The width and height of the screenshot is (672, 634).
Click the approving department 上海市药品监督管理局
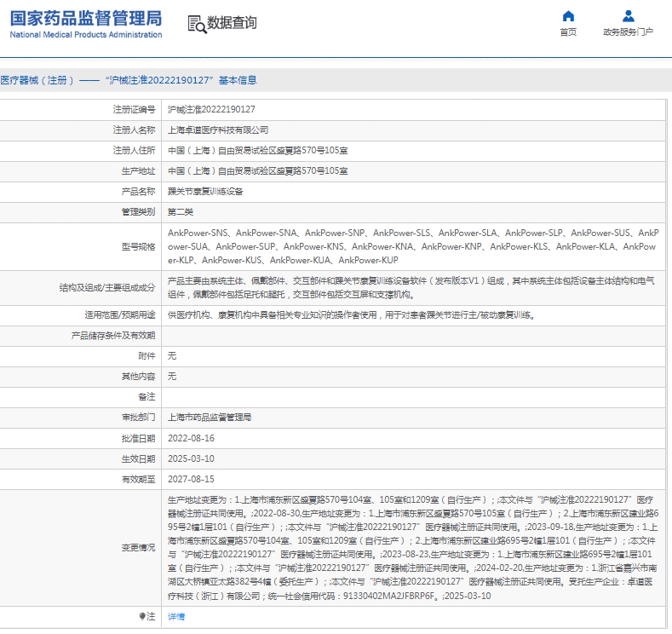coord(210,418)
